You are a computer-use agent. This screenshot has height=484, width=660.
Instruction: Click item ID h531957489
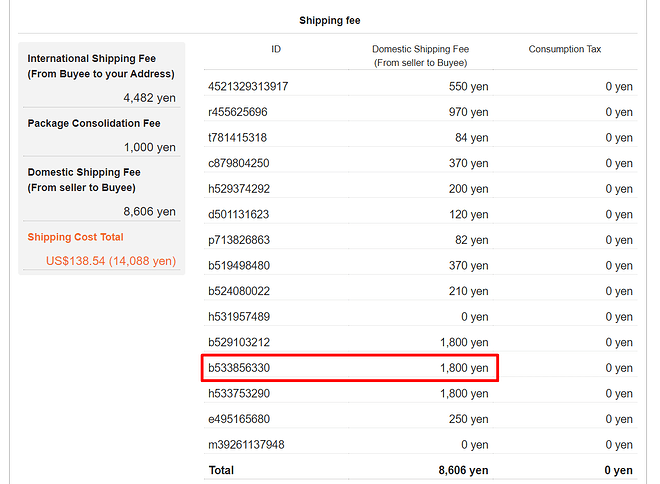click(239, 317)
